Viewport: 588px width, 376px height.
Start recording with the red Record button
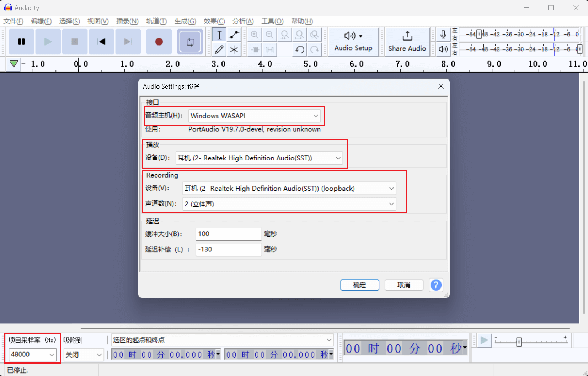click(x=159, y=42)
